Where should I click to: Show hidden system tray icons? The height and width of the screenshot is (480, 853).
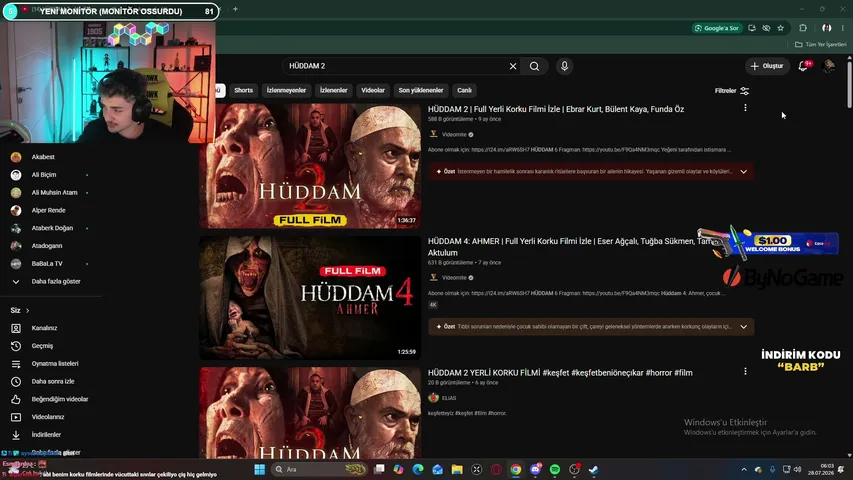click(x=744, y=469)
